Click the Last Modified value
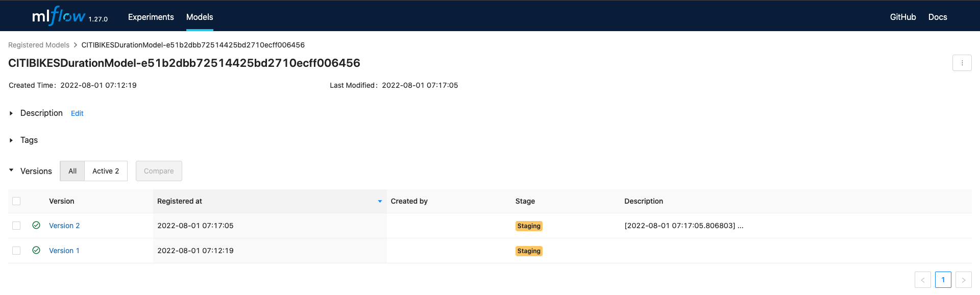 (x=420, y=85)
